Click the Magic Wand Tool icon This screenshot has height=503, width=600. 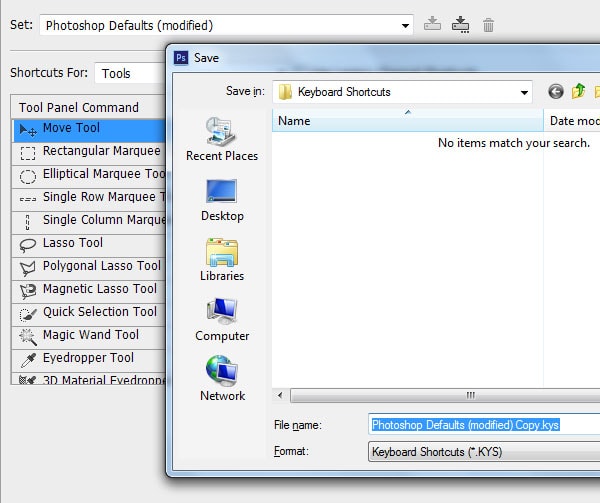(28, 337)
